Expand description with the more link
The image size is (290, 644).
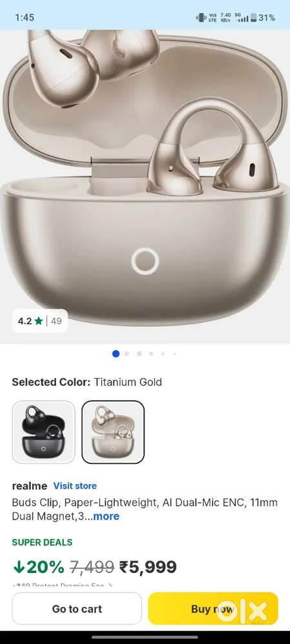pos(106,516)
